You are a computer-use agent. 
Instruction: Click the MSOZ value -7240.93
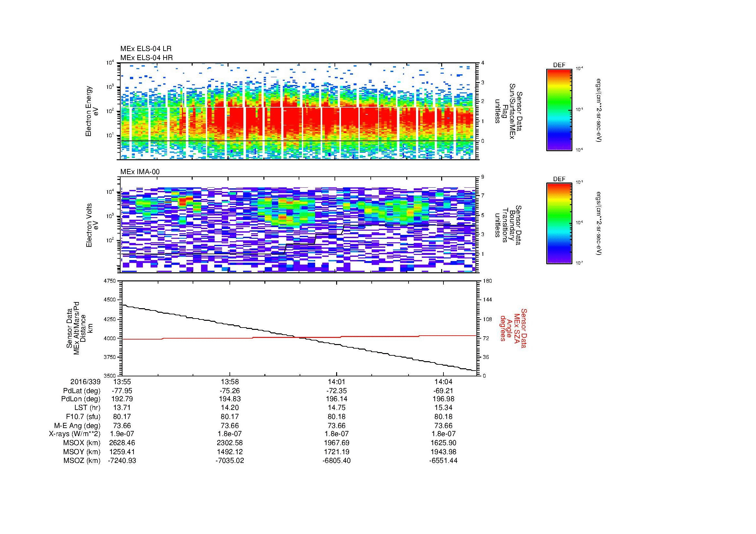(122, 461)
